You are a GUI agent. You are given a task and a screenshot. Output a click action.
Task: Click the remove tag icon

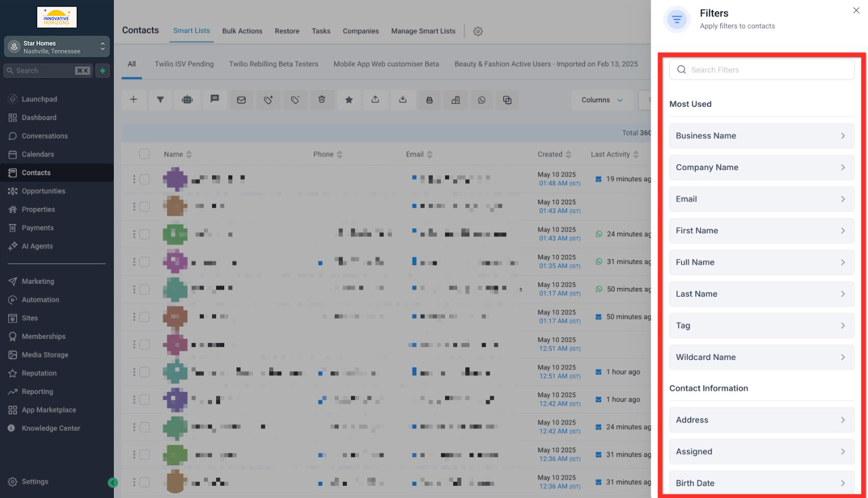point(295,100)
